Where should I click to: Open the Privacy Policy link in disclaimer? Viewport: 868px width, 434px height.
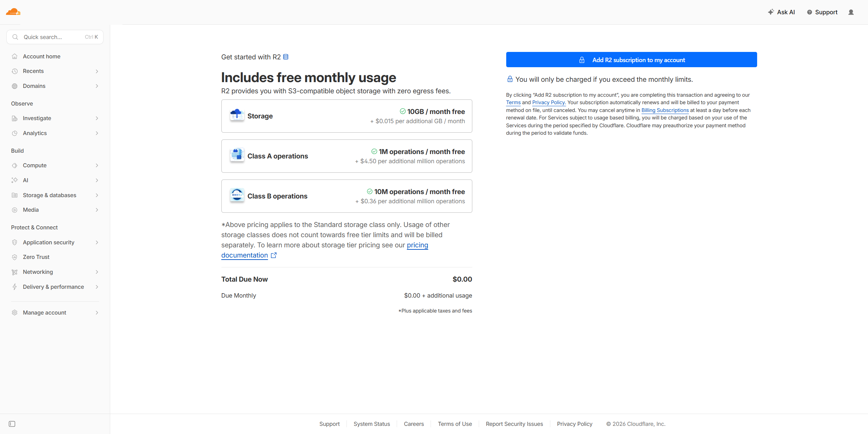point(549,102)
